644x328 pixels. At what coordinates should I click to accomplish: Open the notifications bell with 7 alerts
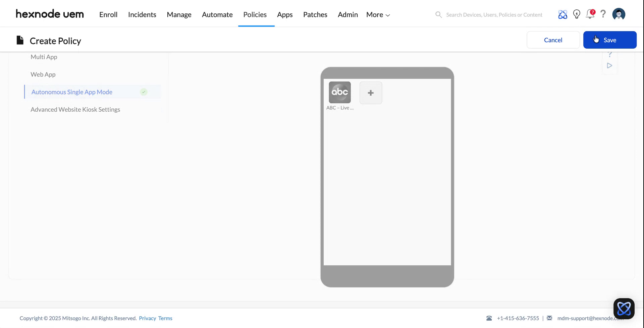(590, 14)
